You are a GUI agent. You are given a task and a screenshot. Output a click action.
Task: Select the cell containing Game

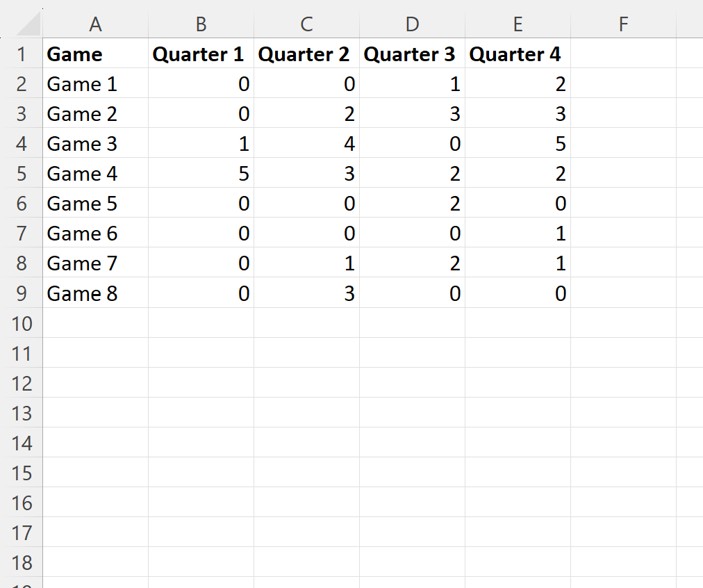click(x=95, y=54)
